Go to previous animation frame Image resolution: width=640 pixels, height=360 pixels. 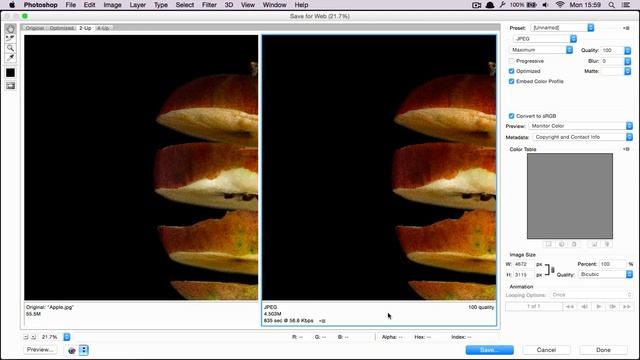[584, 307]
